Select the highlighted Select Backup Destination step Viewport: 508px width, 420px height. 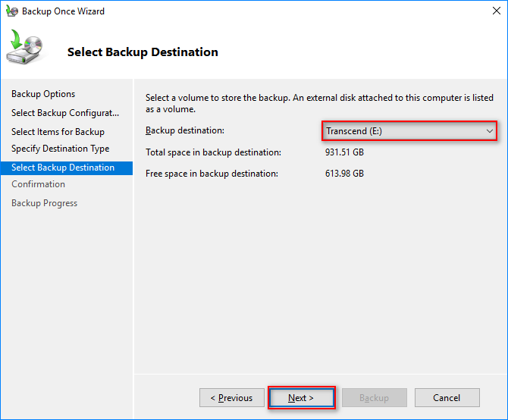(x=67, y=168)
